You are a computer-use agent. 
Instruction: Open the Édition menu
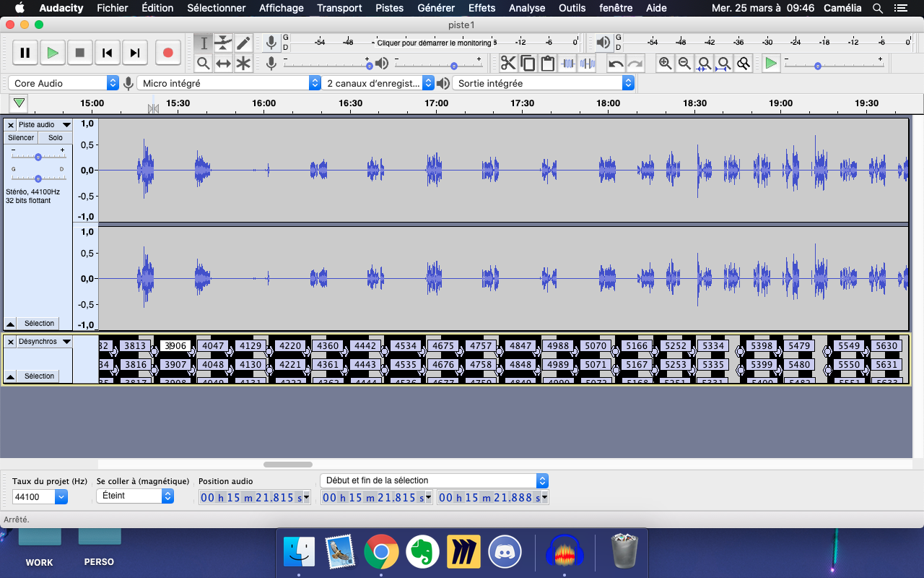[x=157, y=8]
